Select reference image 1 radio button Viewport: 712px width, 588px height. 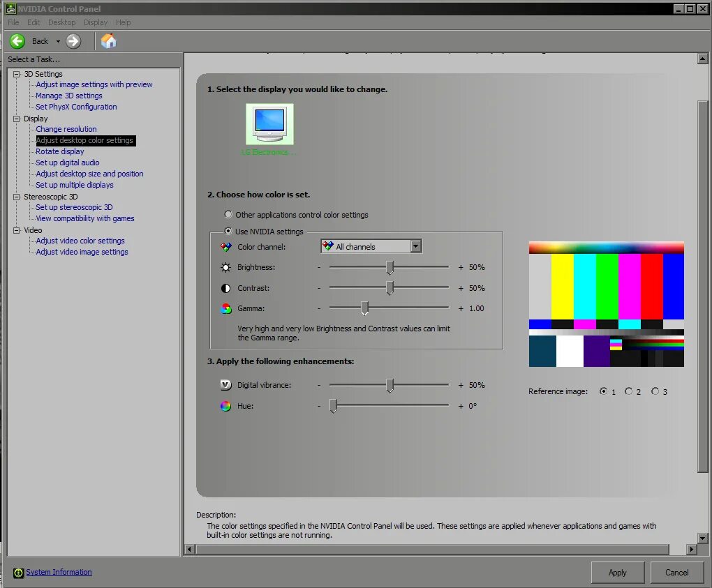603,391
